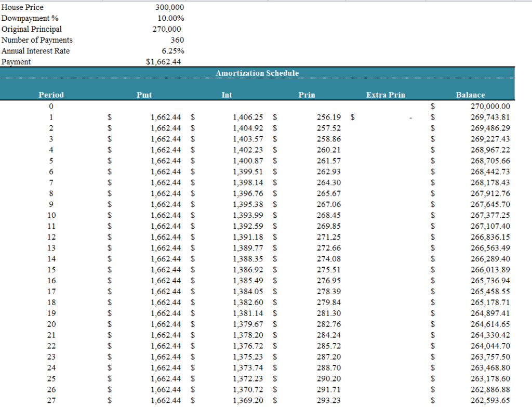Click interest value 1,396.76

pos(248,193)
